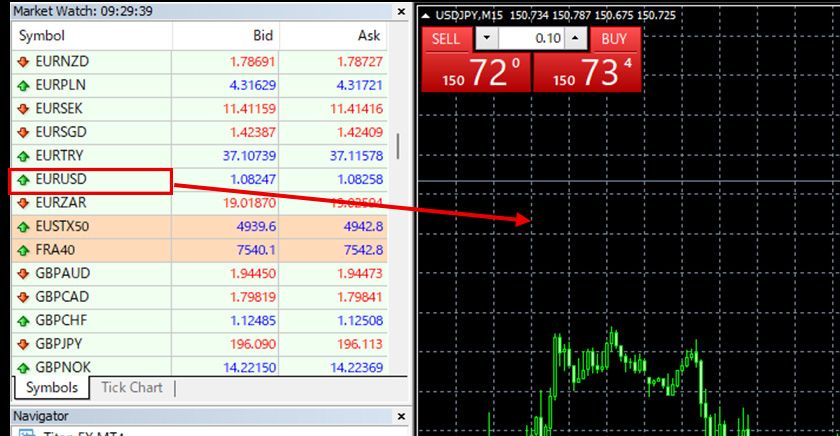Click the GBPJPY red down-arrow icon
840x436 pixels.
point(24,344)
